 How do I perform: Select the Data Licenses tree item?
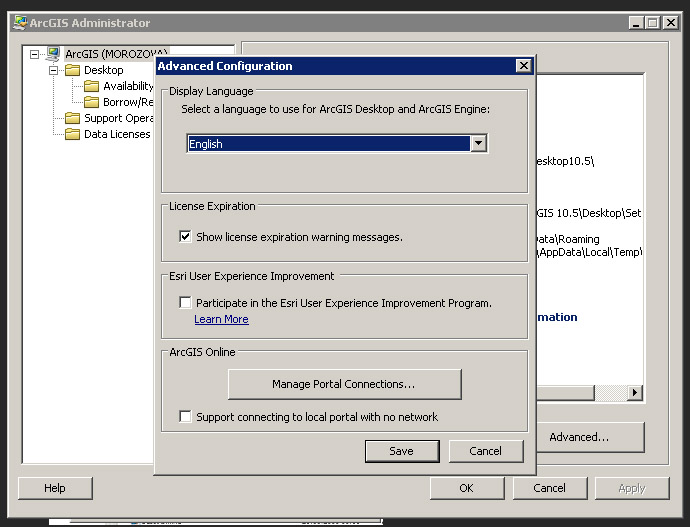pyautogui.click(x=116, y=134)
